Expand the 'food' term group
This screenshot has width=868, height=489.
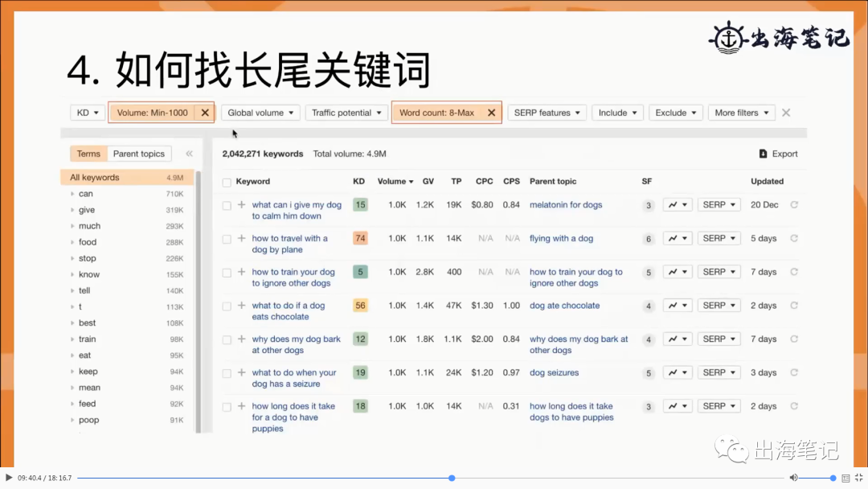(x=72, y=242)
